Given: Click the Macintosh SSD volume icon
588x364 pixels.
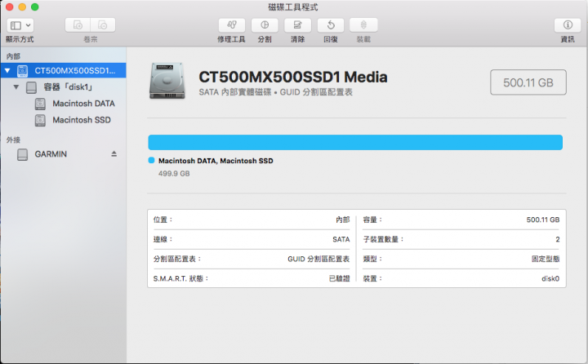Looking at the screenshot, I should pos(40,120).
